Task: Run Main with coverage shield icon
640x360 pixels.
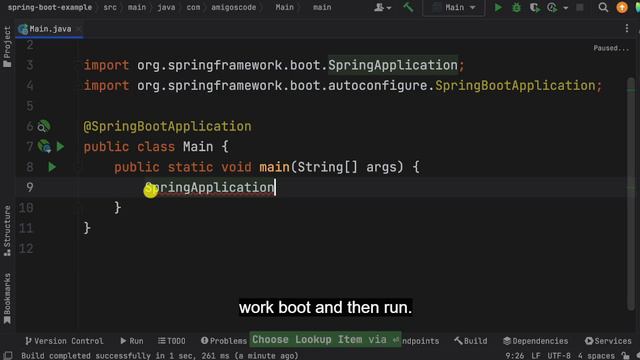Action: pos(534,7)
